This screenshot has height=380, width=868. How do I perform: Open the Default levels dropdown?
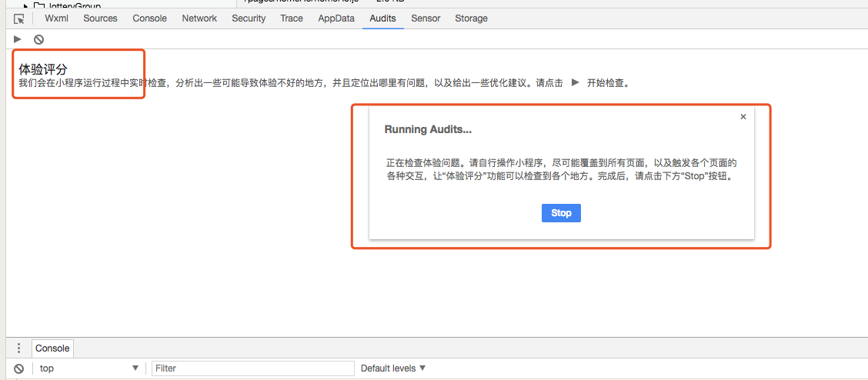tap(393, 368)
